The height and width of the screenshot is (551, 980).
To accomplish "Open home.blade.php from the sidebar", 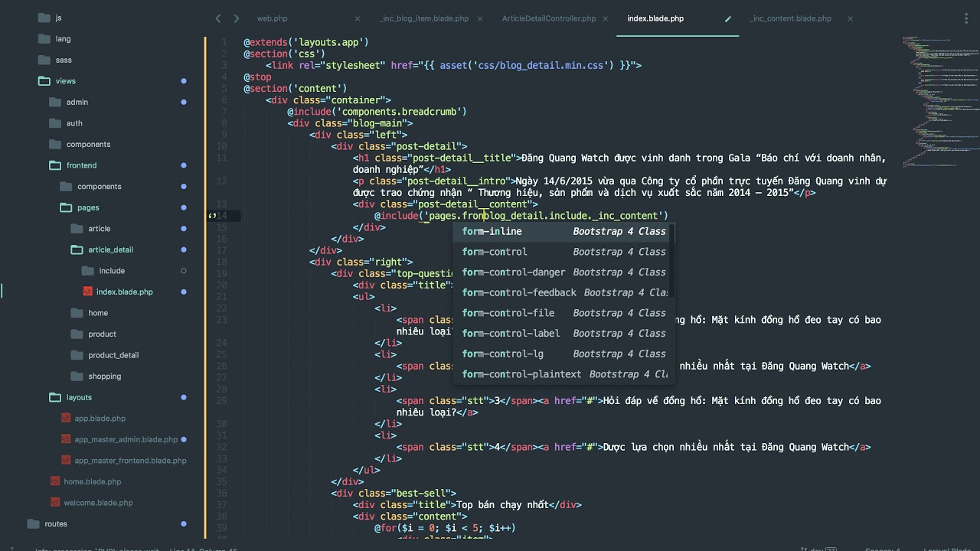I will coord(92,481).
